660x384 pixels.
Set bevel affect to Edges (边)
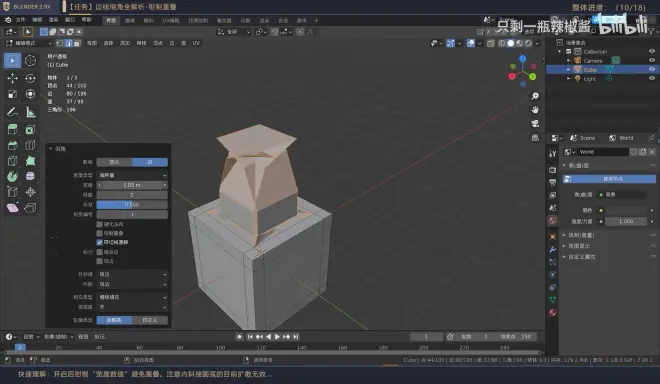(150, 162)
